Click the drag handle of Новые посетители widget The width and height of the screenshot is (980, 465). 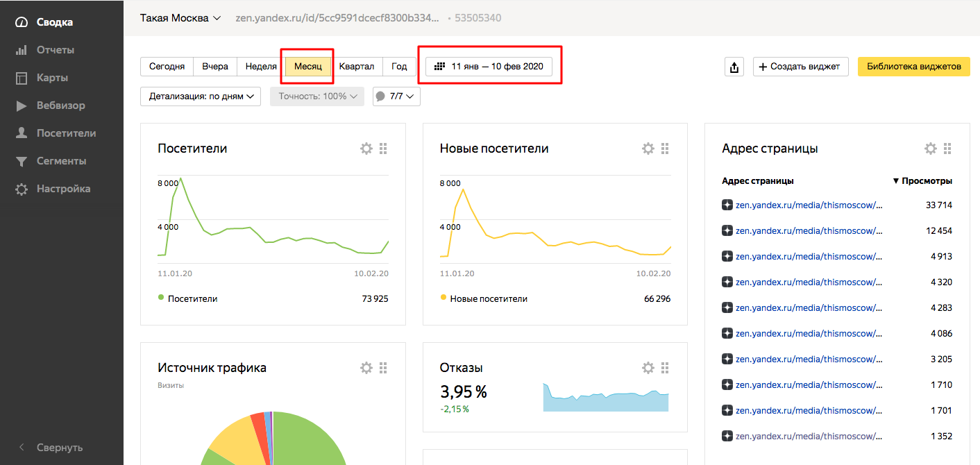665,149
